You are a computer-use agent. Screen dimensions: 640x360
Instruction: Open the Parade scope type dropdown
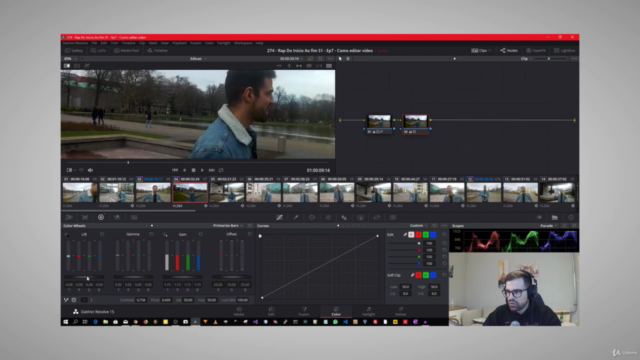(x=549, y=226)
